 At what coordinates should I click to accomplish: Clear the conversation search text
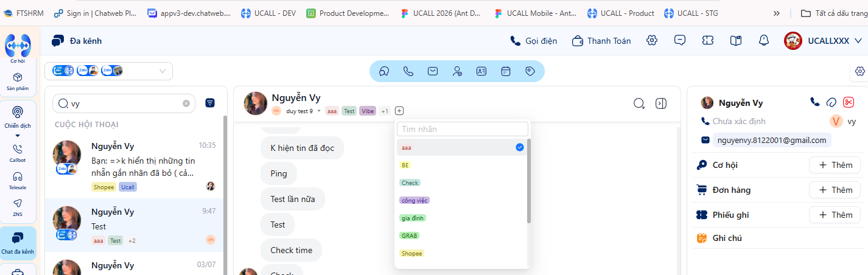pos(186,103)
